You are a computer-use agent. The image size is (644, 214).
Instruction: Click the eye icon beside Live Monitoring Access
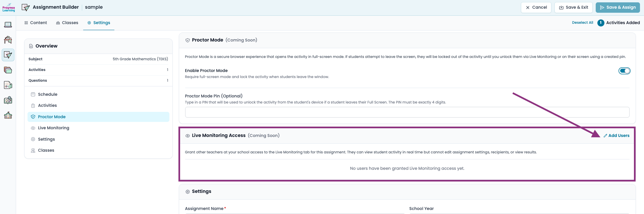coord(187,136)
